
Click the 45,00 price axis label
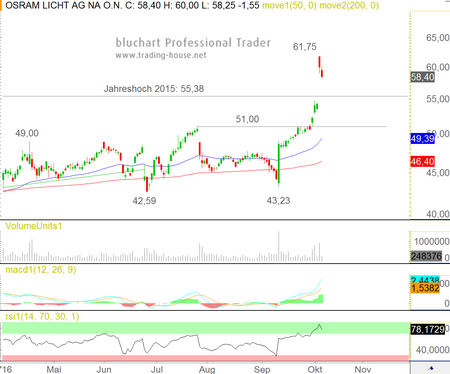[438, 173]
